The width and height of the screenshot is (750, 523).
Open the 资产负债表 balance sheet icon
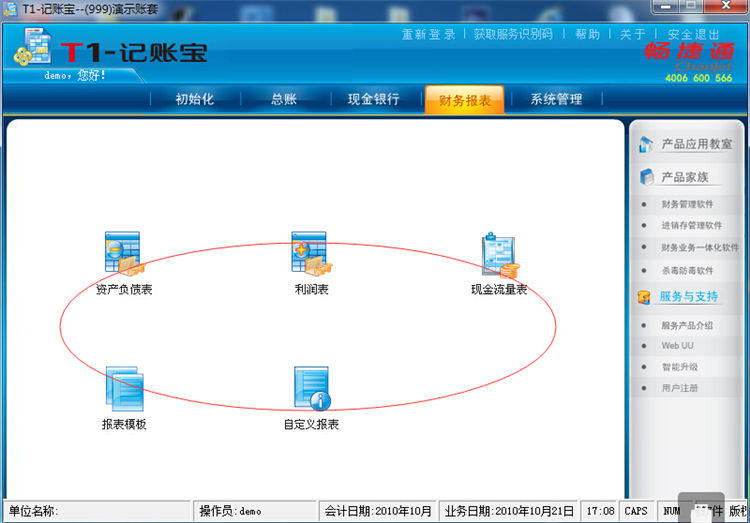(x=124, y=254)
